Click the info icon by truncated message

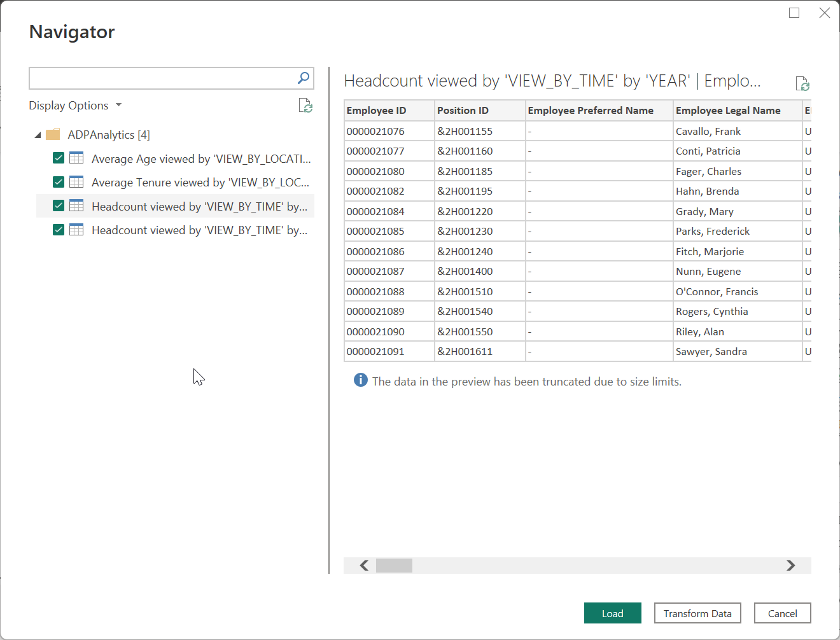(360, 380)
